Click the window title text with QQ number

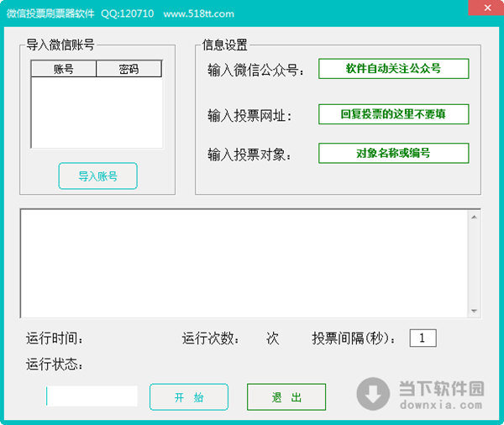point(120,13)
